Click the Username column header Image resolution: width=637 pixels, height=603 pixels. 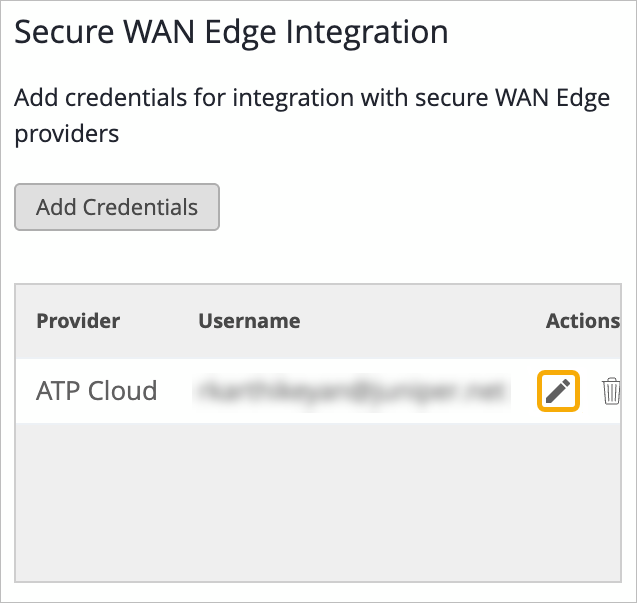coord(249,321)
